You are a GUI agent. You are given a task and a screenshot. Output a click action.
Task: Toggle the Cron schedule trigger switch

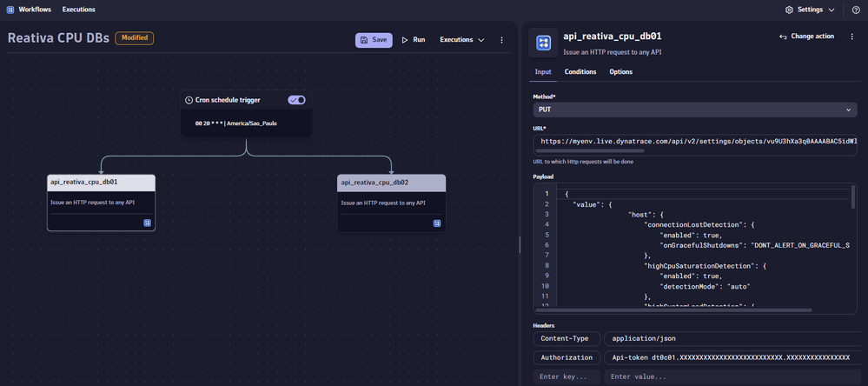(x=296, y=100)
